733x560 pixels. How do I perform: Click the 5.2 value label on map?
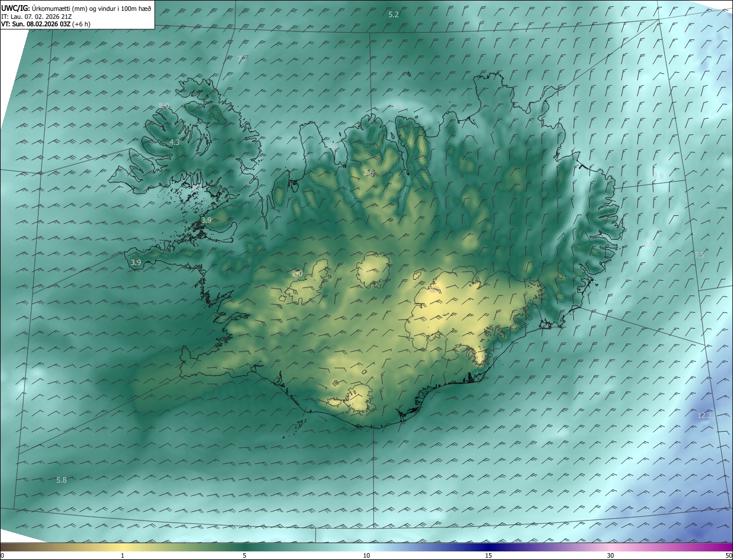(393, 14)
